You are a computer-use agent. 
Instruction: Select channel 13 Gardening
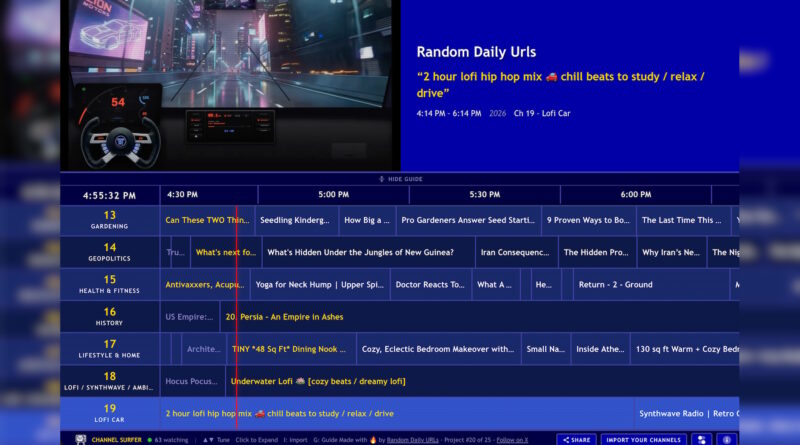[x=110, y=220]
